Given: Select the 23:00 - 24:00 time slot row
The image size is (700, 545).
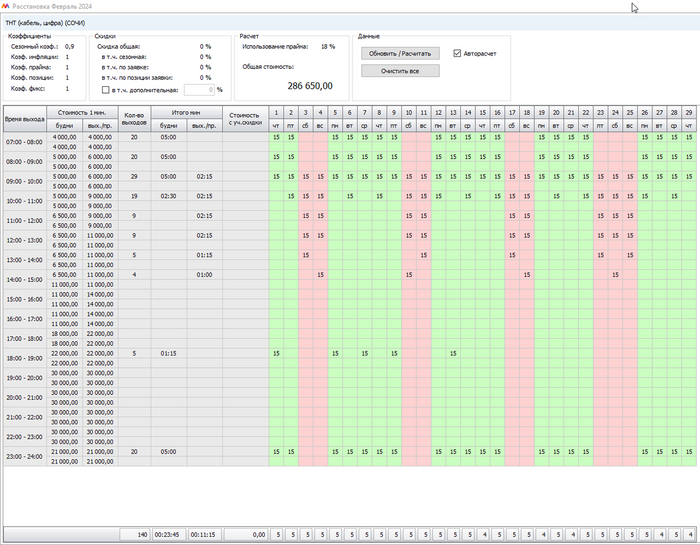Looking at the screenshot, I should pos(24,456).
